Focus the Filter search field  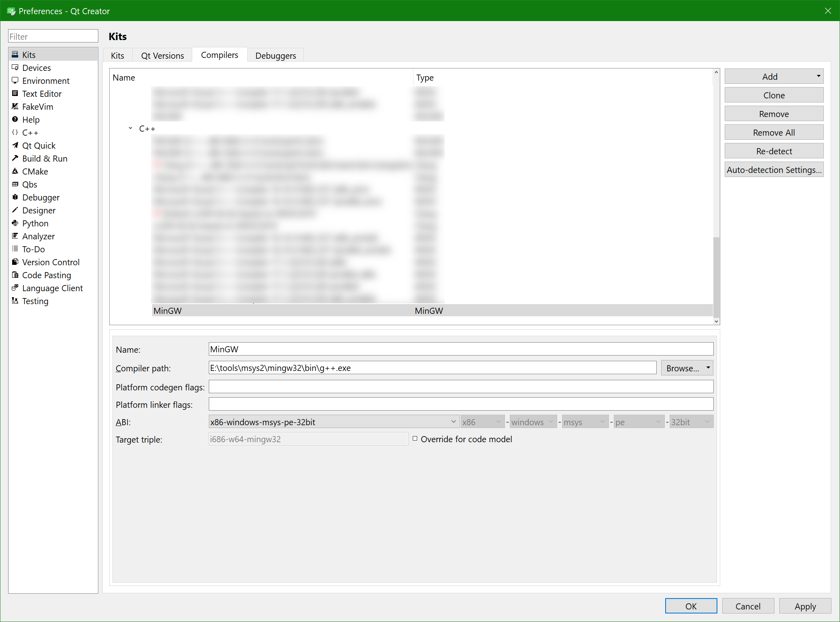point(53,36)
